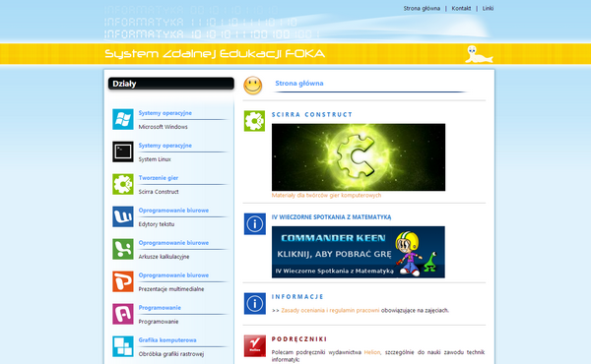Open the blue word processor icon
Screen dimensions: 591x364
(123, 216)
